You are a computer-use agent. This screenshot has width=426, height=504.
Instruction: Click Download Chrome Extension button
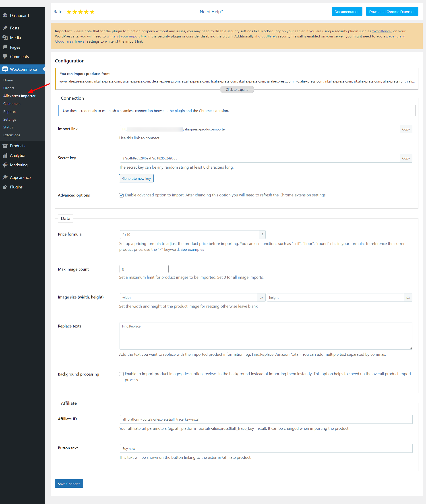click(392, 12)
